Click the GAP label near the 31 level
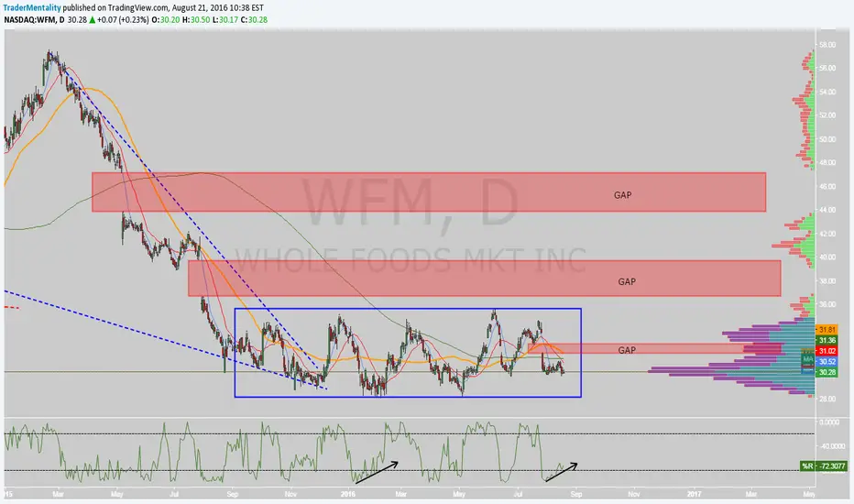The width and height of the screenshot is (854, 504). click(627, 350)
